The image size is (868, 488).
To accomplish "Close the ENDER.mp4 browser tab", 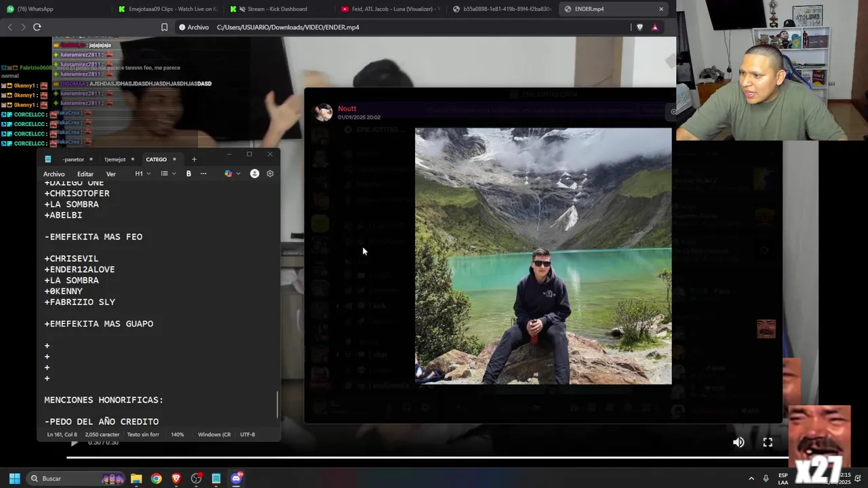I will 661,9.
